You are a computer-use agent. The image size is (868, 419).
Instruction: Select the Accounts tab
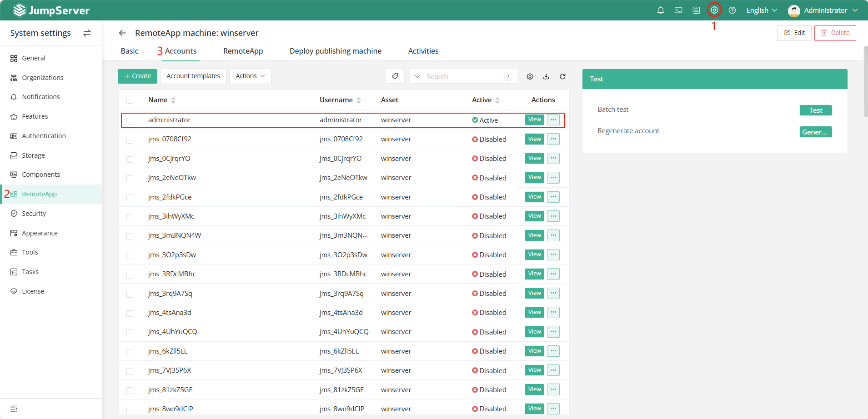pos(181,51)
